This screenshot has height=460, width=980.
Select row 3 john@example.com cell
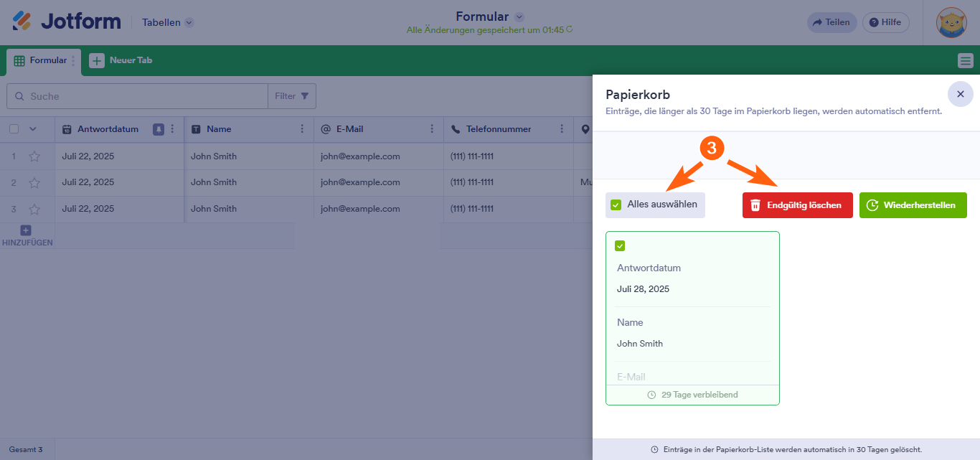(379, 209)
